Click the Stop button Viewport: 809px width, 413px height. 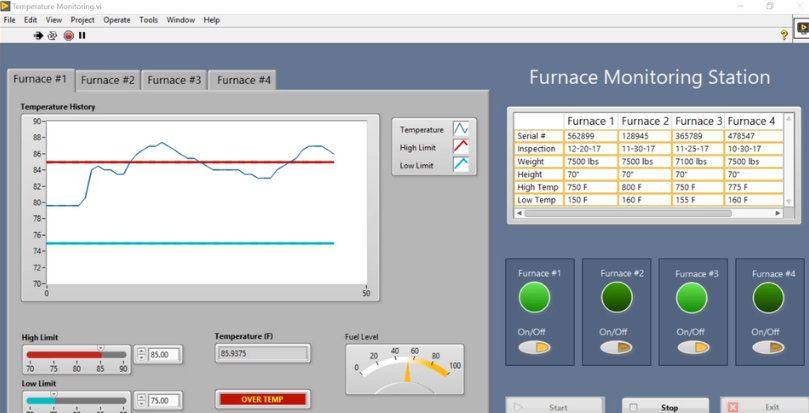point(666,406)
